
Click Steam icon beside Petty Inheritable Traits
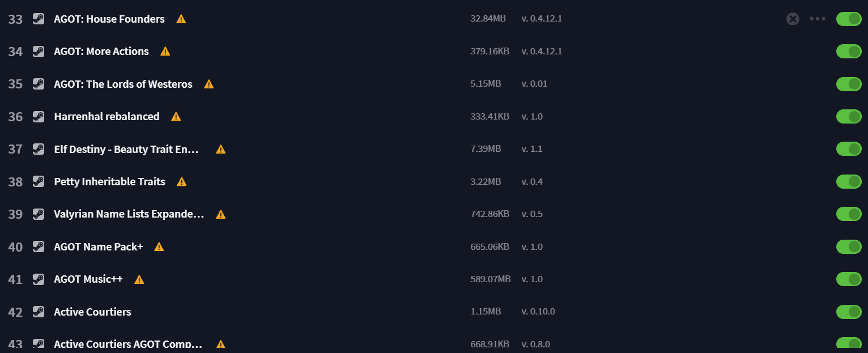tap(38, 181)
